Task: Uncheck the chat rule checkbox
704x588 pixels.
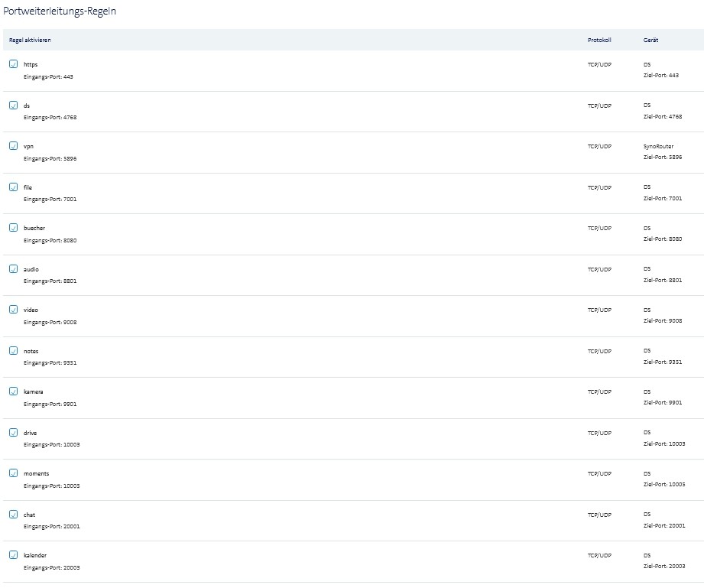Action: (x=13, y=514)
